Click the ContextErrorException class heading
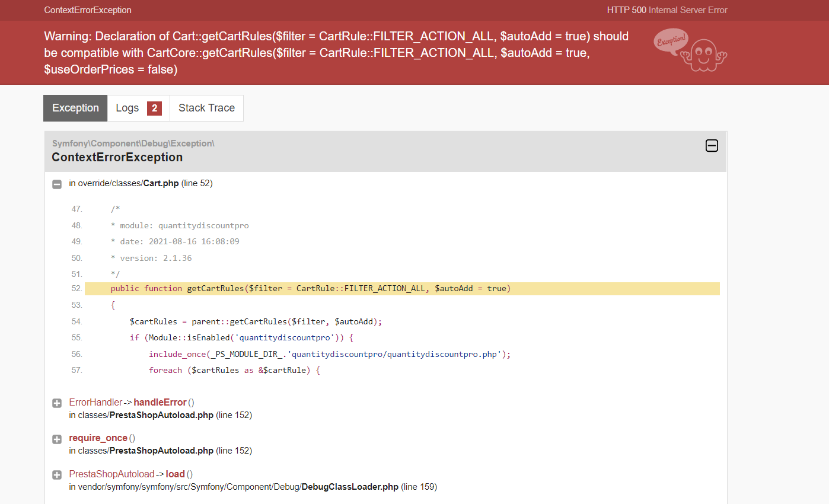This screenshot has height=504, width=829. (117, 157)
